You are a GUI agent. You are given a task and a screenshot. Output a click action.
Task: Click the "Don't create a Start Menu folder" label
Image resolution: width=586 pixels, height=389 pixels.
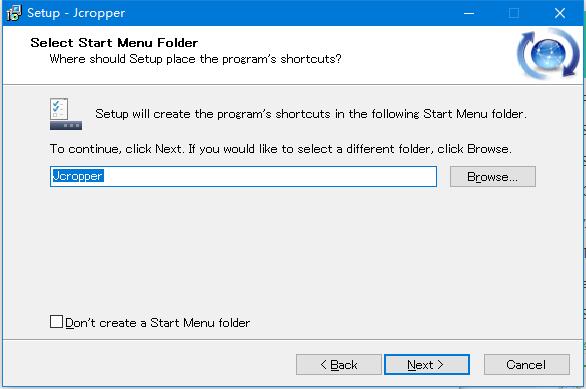tap(157, 322)
